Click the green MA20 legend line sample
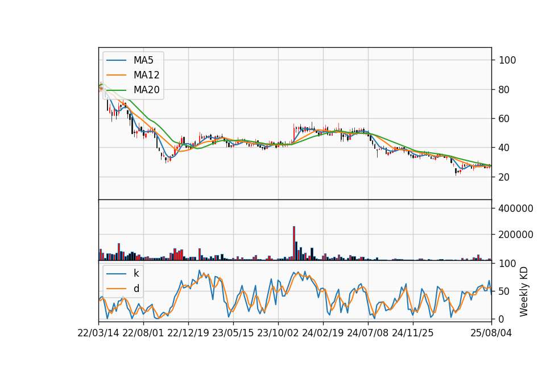This screenshot has height=392, width=546. 116,90
